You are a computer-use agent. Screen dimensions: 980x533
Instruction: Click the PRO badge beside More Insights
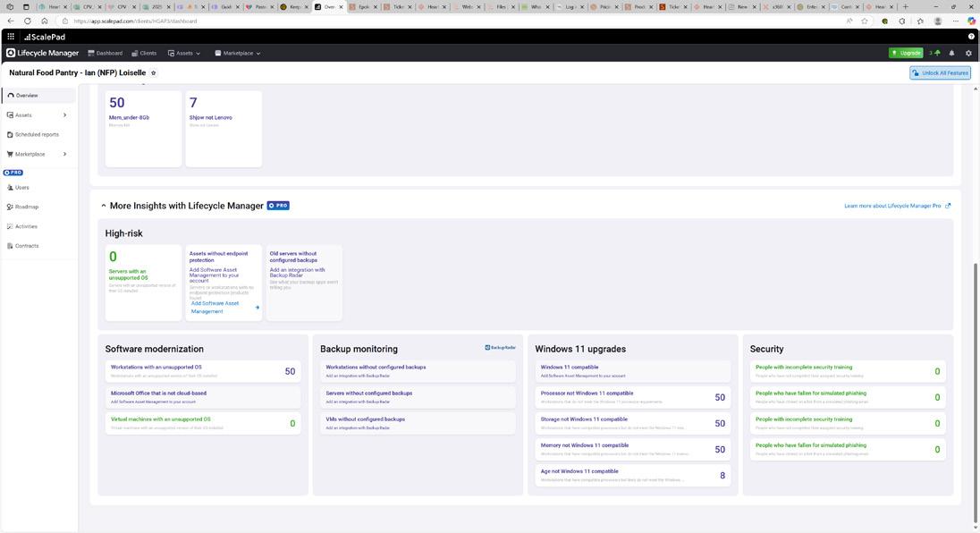pyautogui.click(x=278, y=206)
